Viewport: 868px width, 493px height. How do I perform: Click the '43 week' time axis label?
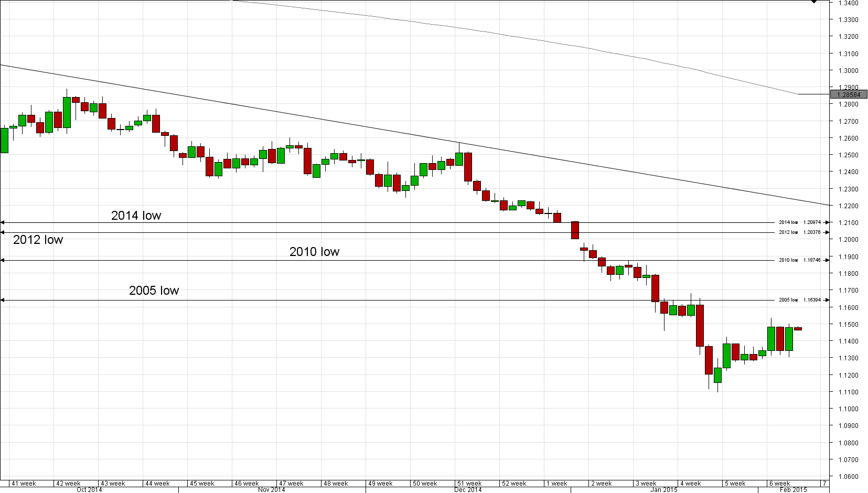[113, 484]
